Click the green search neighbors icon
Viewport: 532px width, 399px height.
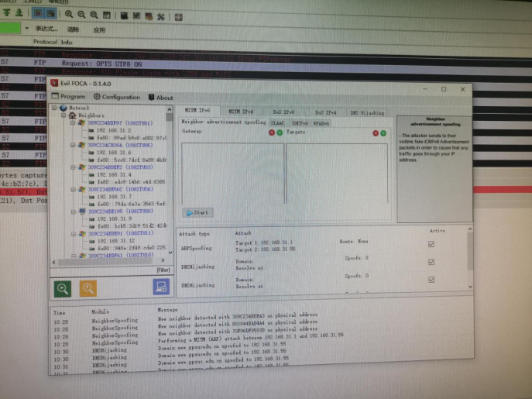63,289
